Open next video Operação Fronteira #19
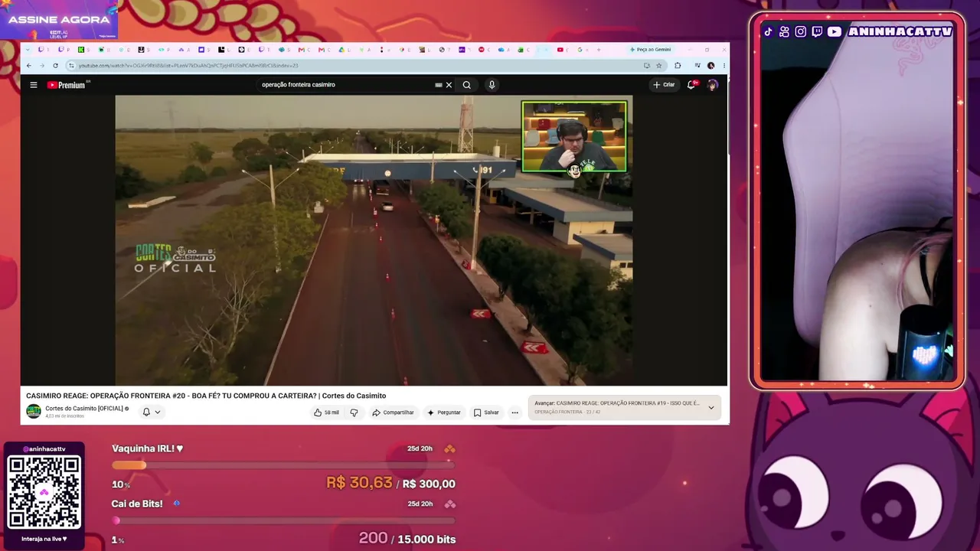The height and width of the screenshot is (551, 980). click(617, 403)
